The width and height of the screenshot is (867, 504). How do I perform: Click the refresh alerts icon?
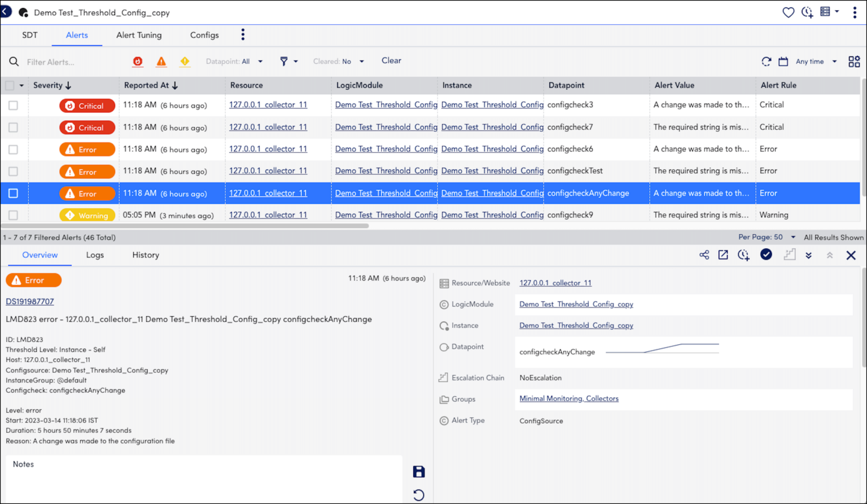tap(766, 62)
